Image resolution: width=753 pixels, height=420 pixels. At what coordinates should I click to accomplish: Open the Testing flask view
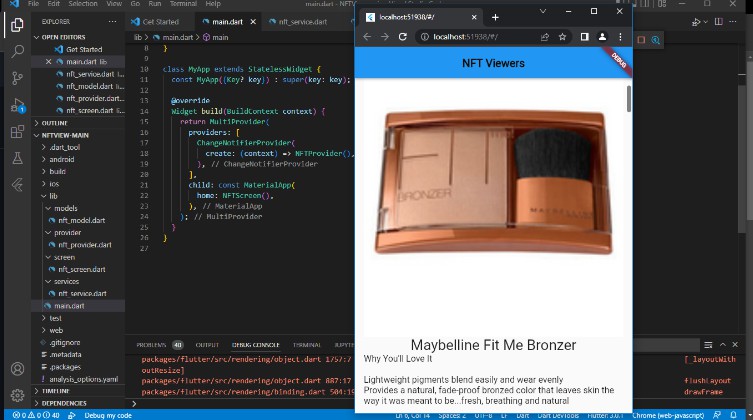click(17, 158)
